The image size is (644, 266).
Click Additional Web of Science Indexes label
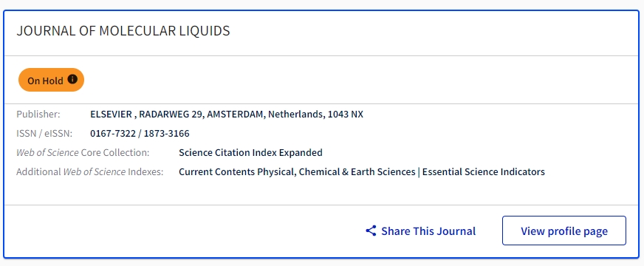pyautogui.click(x=90, y=172)
